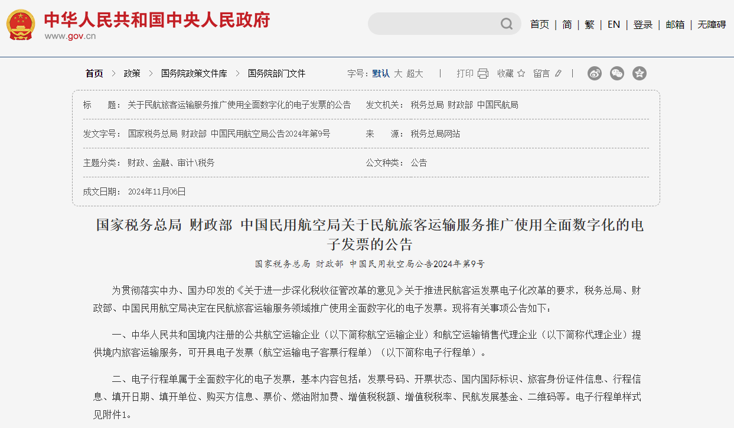Share the page via Weibo icon
Image resolution: width=734 pixels, height=428 pixels.
pyautogui.click(x=595, y=73)
